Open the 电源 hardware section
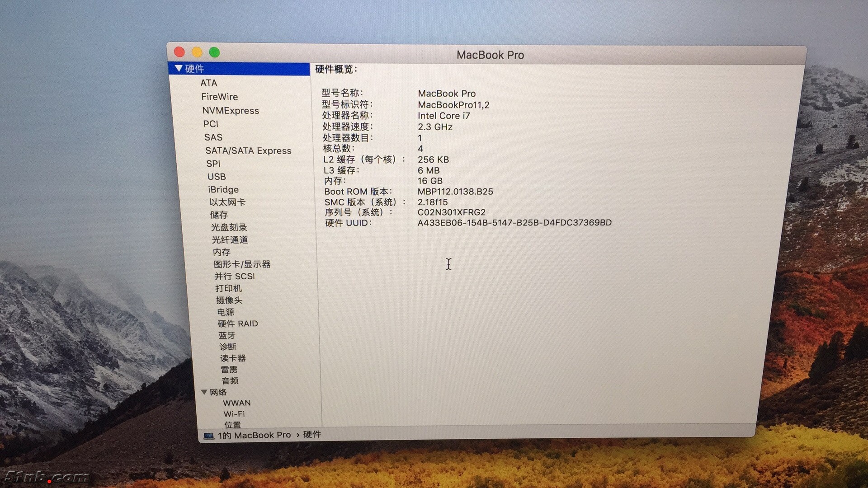Image resolution: width=868 pixels, height=488 pixels. pyautogui.click(x=226, y=312)
